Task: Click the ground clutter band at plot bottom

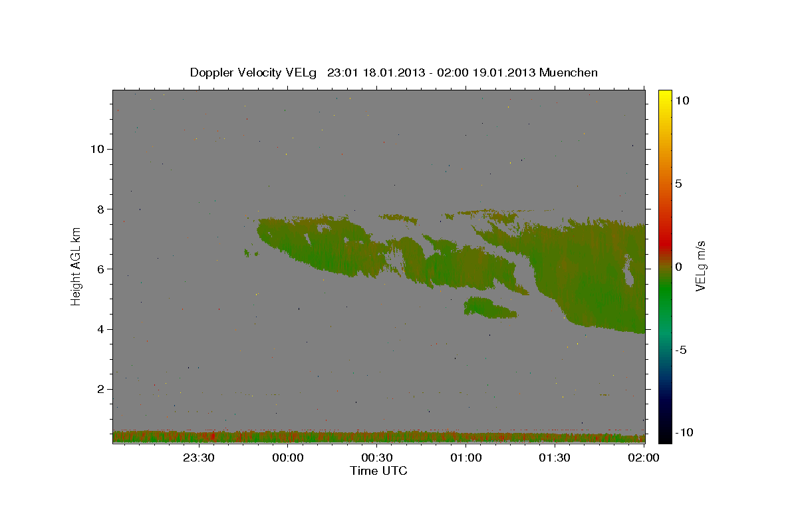Action: coord(379,437)
